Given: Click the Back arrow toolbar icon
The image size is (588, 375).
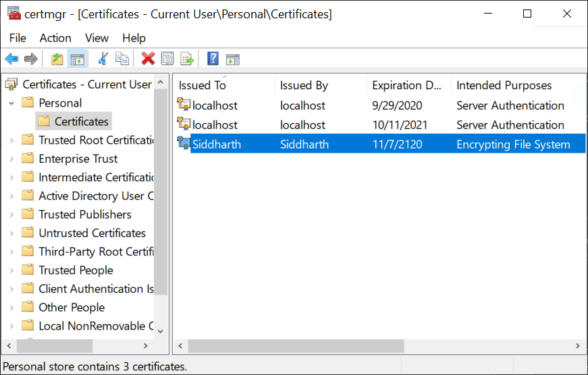Looking at the screenshot, I should pyautogui.click(x=11, y=59).
